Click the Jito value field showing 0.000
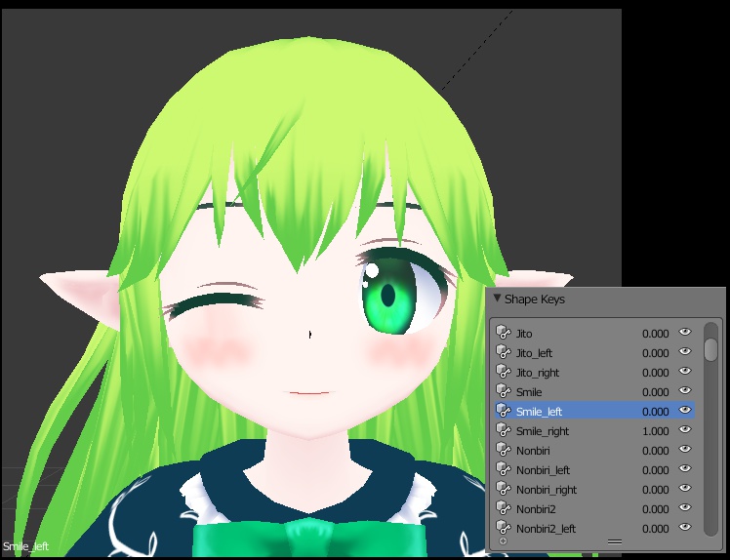 [655, 334]
